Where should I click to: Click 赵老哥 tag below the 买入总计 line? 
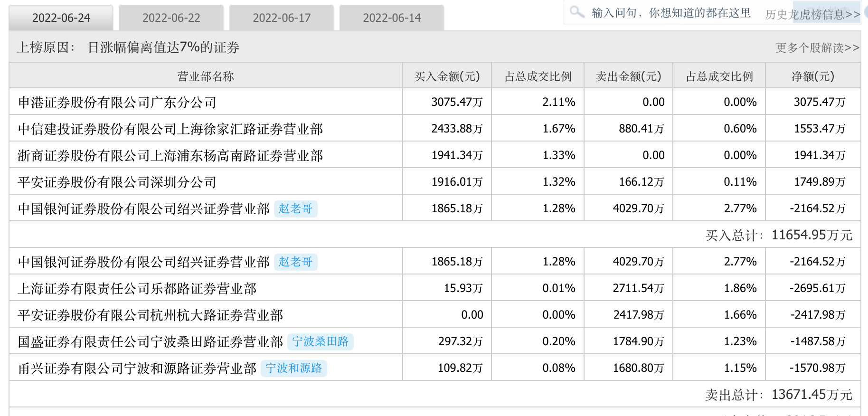(x=295, y=262)
